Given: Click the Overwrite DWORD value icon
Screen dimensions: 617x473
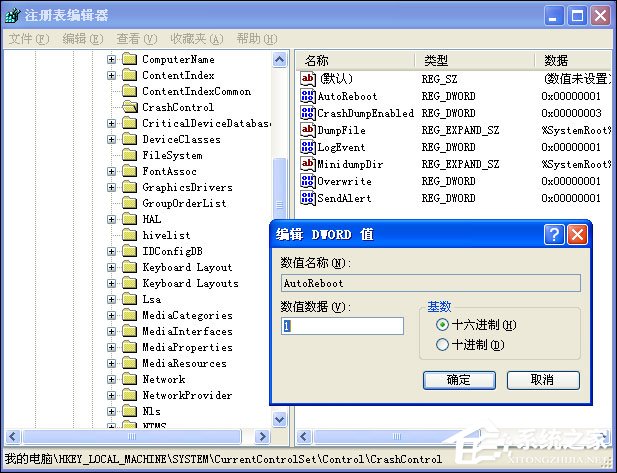Looking at the screenshot, I should point(307,181).
